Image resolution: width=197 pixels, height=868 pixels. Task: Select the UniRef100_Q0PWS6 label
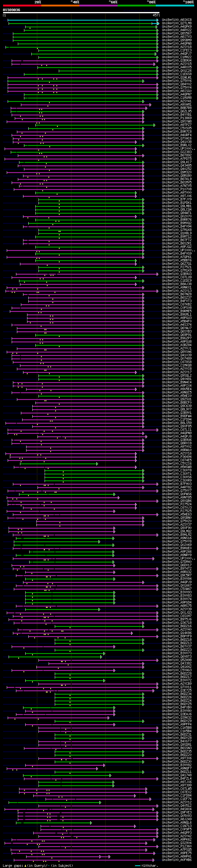177,494
